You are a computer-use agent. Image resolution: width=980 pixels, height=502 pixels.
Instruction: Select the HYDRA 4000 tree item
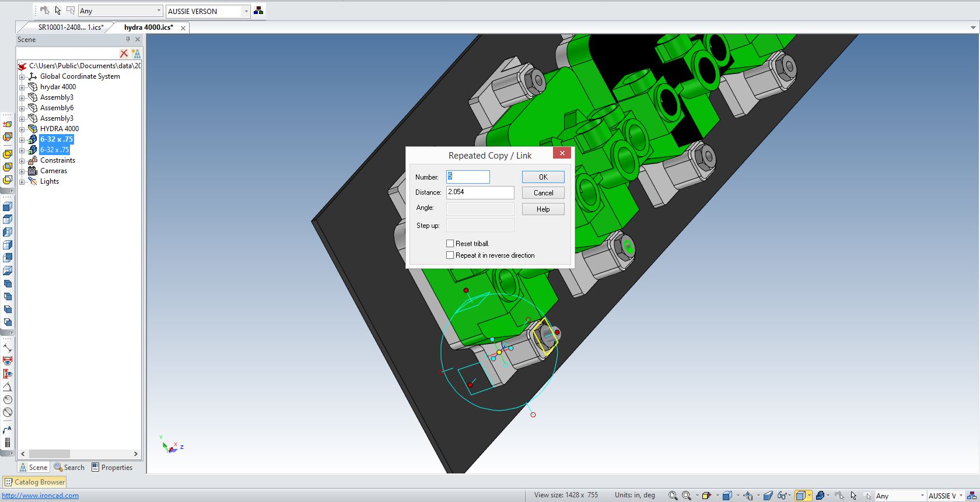point(60,129)
